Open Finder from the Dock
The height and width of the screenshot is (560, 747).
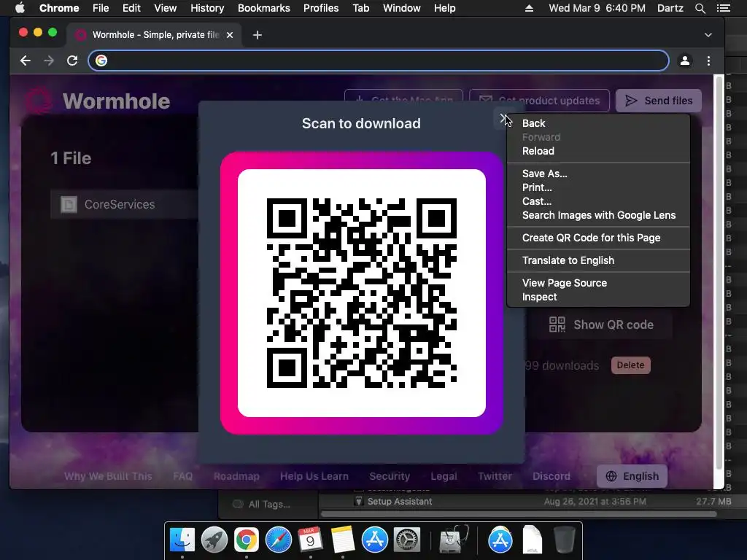click(182, 540)
